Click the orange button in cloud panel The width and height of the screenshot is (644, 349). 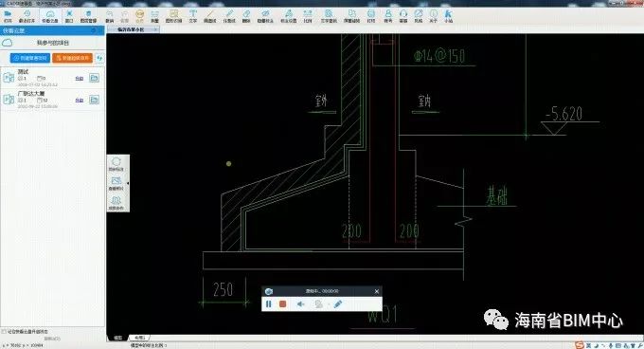[72, 58]
